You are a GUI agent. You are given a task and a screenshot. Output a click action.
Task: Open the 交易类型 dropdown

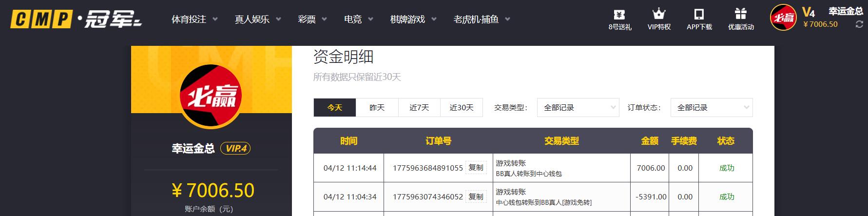578,108
